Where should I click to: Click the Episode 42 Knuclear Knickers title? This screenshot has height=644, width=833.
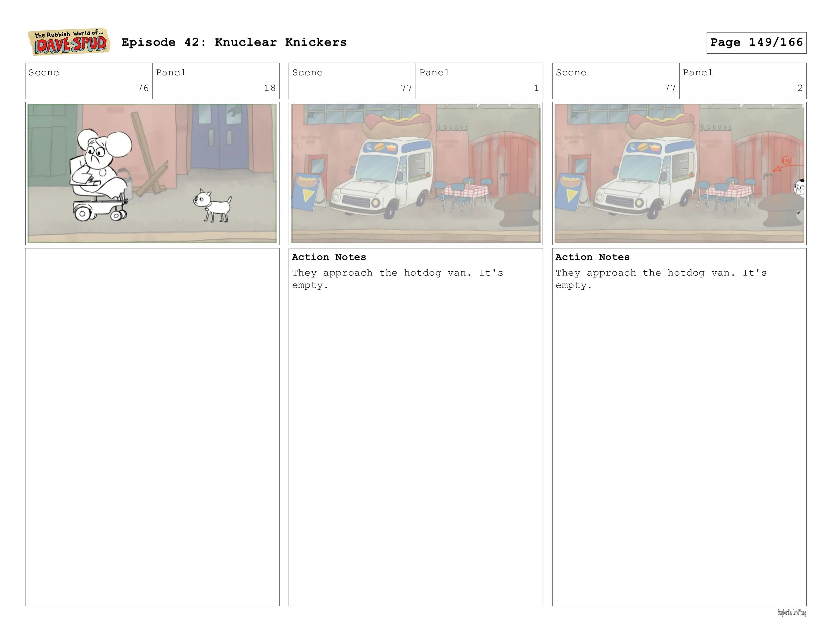point(234,42)
